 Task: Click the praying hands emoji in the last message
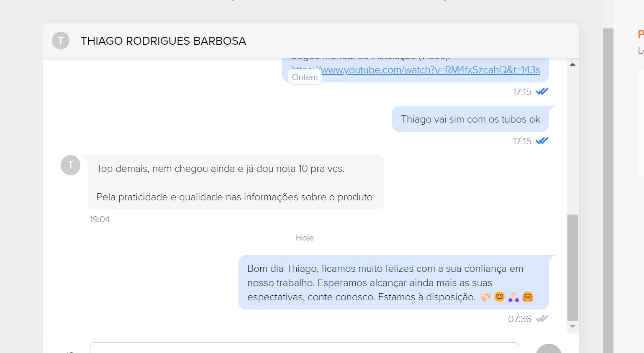tap(513, 297)
